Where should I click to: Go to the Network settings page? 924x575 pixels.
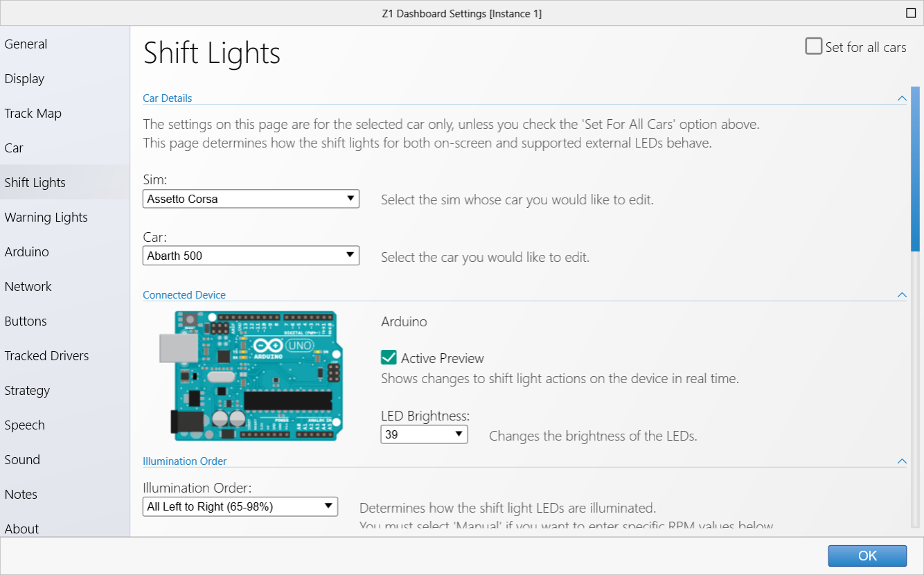click(28, 286)
